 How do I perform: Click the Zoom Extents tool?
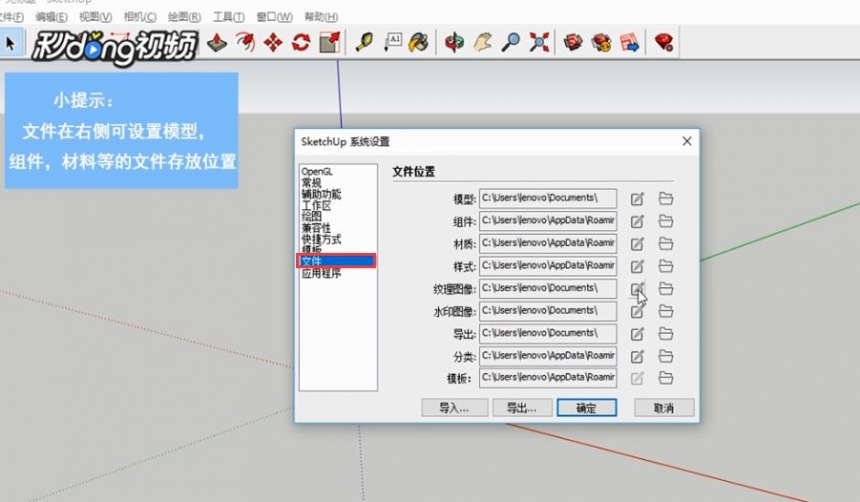(x=539, y=42)
